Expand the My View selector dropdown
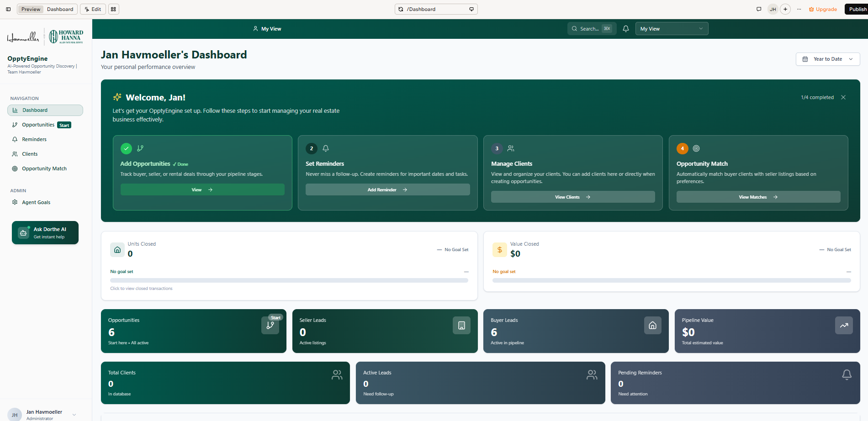Screen dimensions: 868x421 tap(672, 29)
